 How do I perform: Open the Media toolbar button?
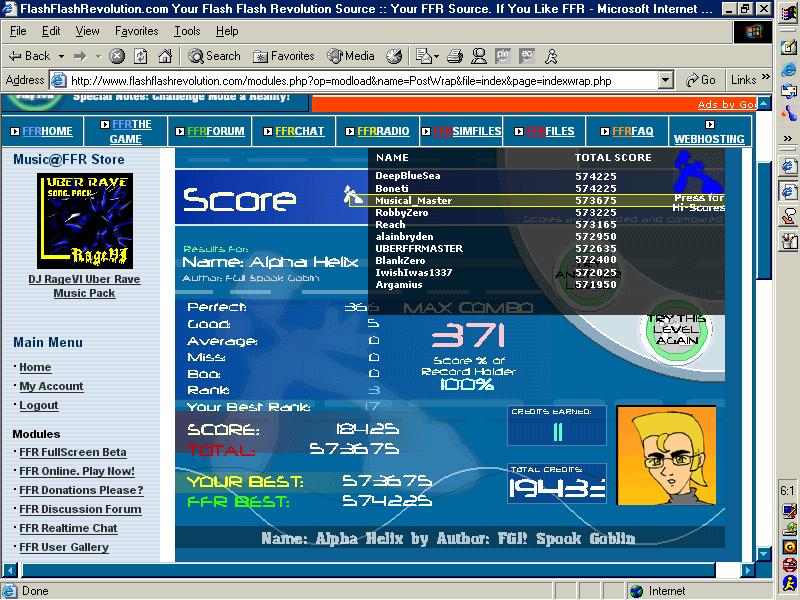pyautogui.click(x=351, y=56)
